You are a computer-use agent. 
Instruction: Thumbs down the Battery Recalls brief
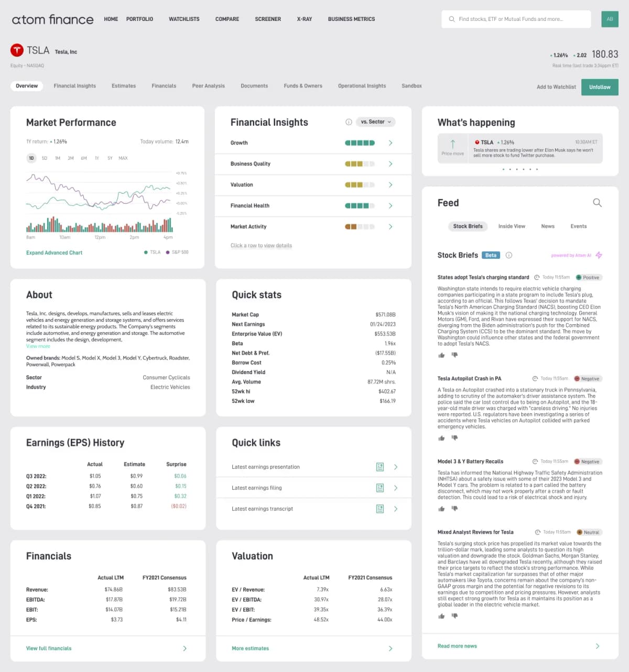point(454,509)
